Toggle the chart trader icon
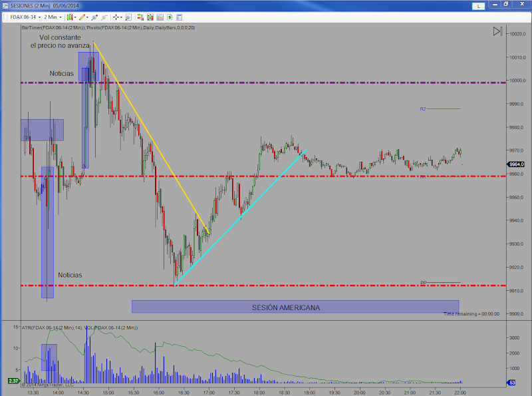The width and height of the screenshot is (532, 396). [140, 17]
